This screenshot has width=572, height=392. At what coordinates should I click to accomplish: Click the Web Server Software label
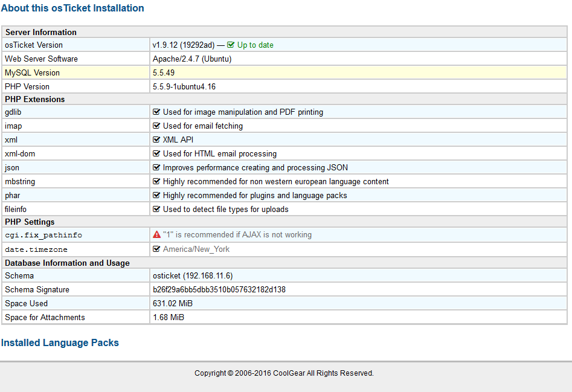[x=41, y=59]
